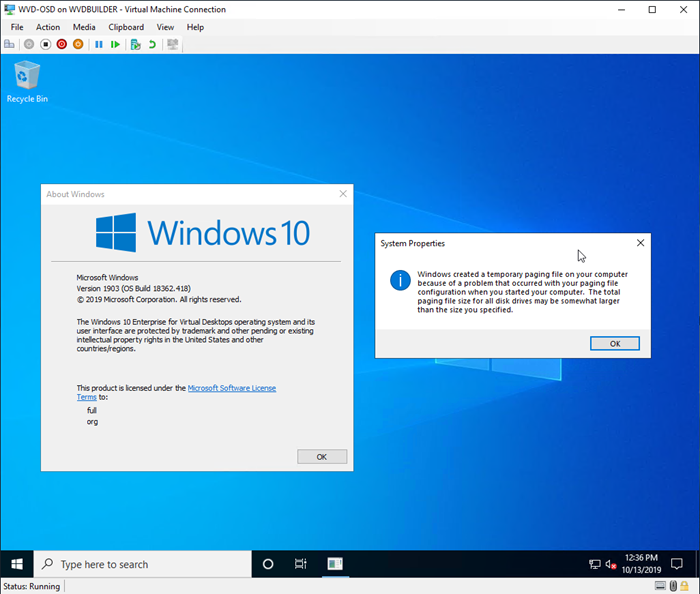Click the keyboard status bar icon
The width and height of the screenshot is (700, 594).
pyautogui.click(x=660, y=586)
